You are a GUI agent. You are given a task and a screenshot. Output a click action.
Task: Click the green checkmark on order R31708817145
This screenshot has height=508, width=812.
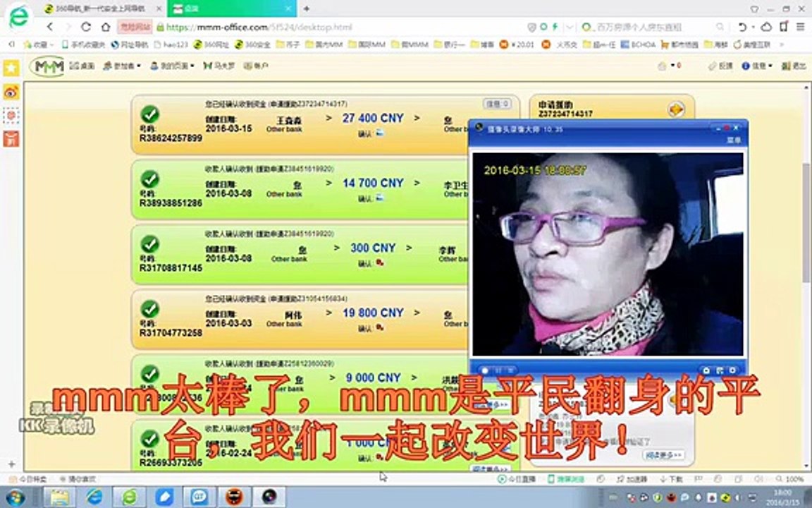[150, 243]
